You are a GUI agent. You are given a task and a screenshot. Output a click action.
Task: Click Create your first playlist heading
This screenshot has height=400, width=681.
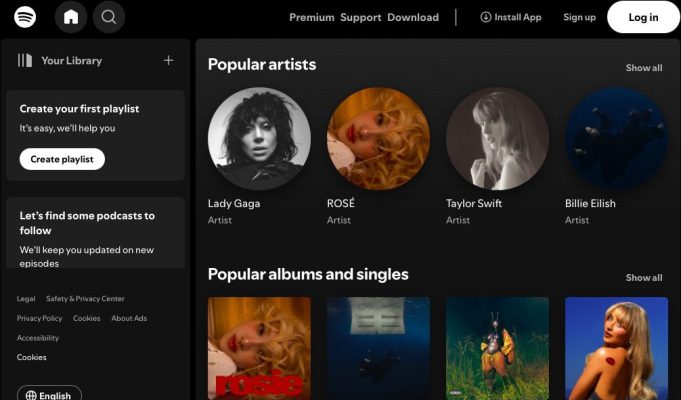[79, 109]
